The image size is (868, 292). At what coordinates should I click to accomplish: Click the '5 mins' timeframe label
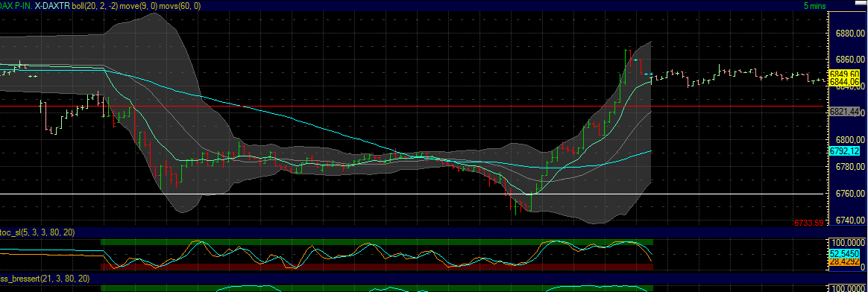tap(815, 5)
